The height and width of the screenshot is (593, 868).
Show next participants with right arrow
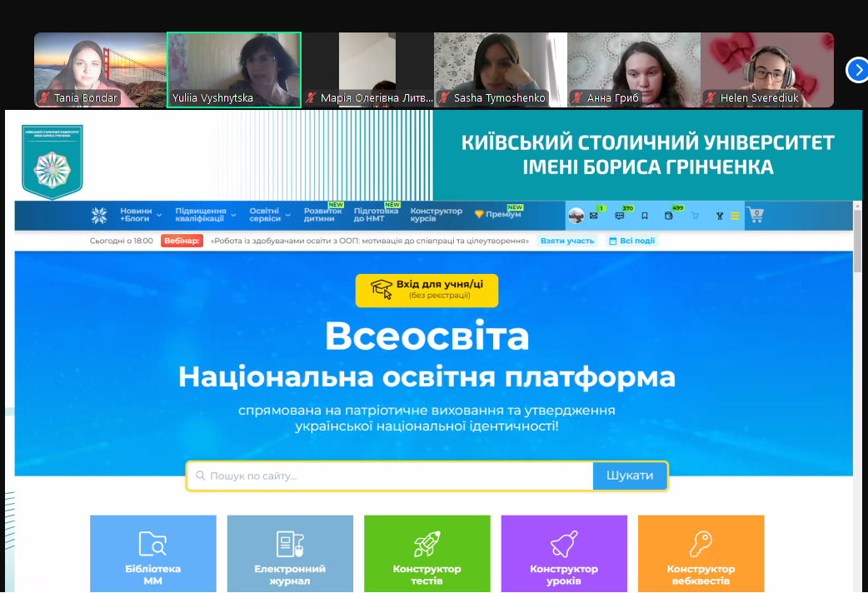[x=856, y=70]
